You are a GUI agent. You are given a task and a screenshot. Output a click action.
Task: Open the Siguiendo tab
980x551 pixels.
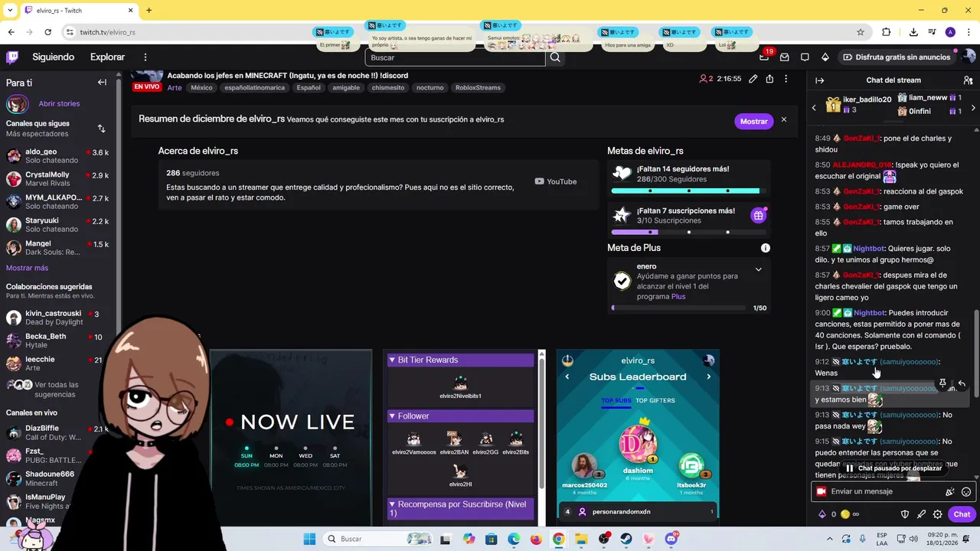click(x=53, y=57)
